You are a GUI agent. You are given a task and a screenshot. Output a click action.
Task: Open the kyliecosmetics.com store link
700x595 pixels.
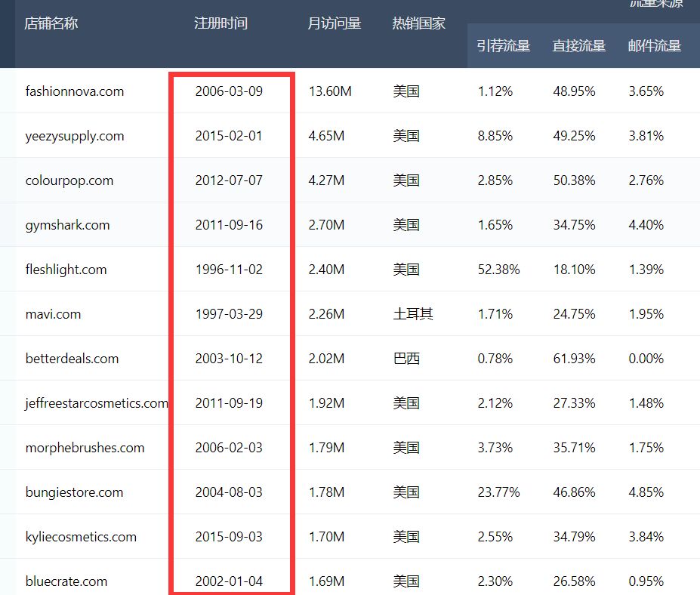click(81, 537)
